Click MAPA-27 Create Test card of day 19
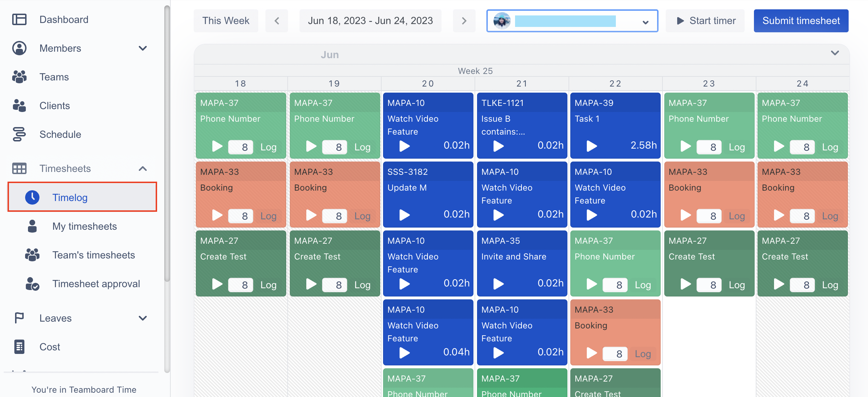The width and height of the screenshot is (868, 397). pos(335,263)
